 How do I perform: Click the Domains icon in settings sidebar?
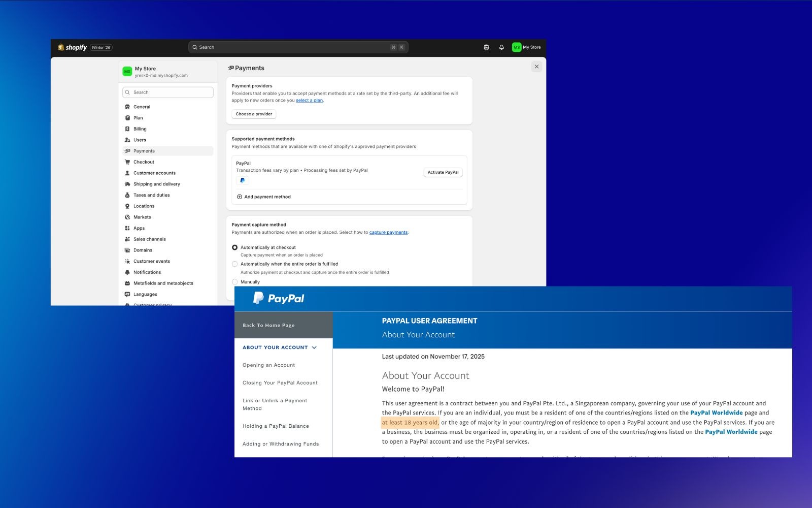pyautogui.click(x=127, y=250)
